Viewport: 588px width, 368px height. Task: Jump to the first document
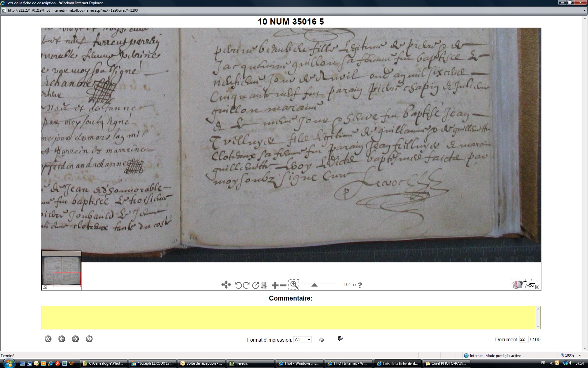coord(48,339)
